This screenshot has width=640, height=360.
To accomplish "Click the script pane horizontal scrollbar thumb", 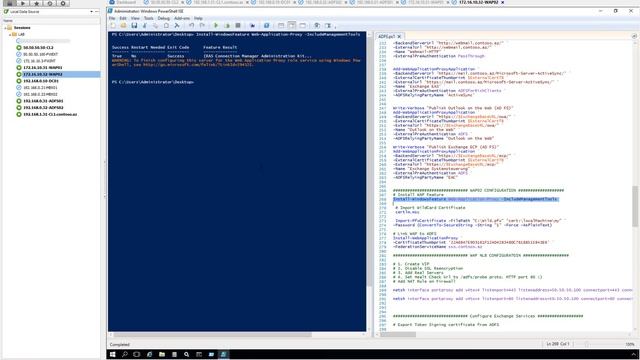I will click(398, 335).
